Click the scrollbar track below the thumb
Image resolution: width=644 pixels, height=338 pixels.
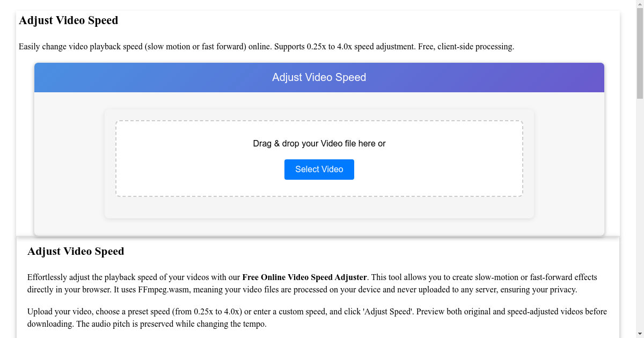point(640,215)
